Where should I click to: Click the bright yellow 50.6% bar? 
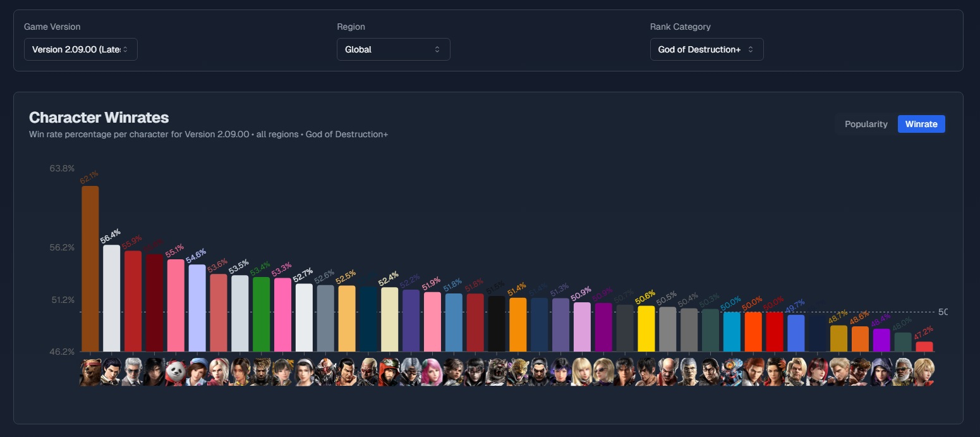click(646, 328)
